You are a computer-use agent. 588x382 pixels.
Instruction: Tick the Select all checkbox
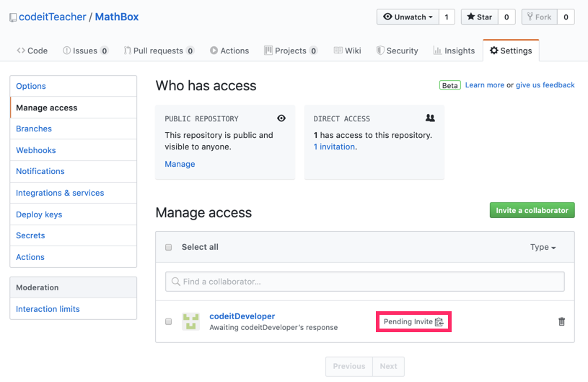[x=168, y=247]
